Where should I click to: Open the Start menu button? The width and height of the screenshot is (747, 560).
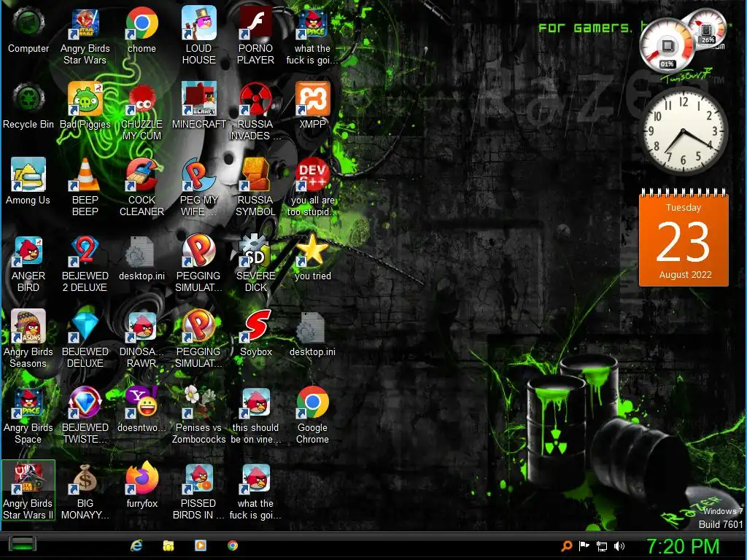pyautogui.click(x=22, y=545)
